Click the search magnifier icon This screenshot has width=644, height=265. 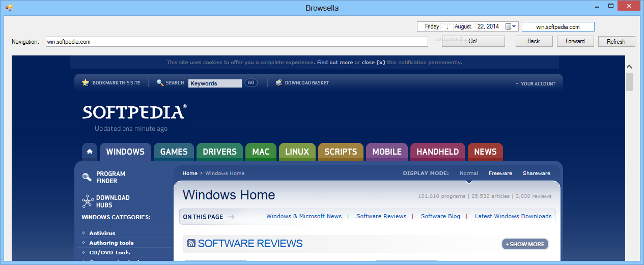[160, 83]
